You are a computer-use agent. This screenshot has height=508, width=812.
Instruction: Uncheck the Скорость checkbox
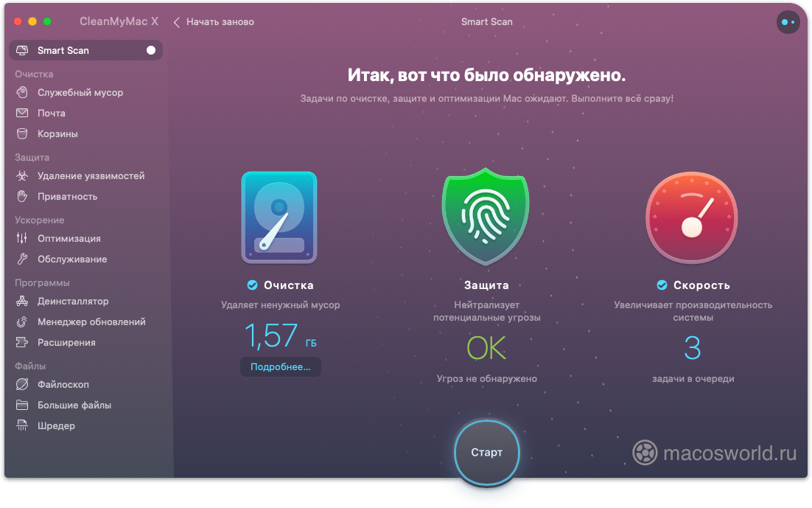(662, 285)
